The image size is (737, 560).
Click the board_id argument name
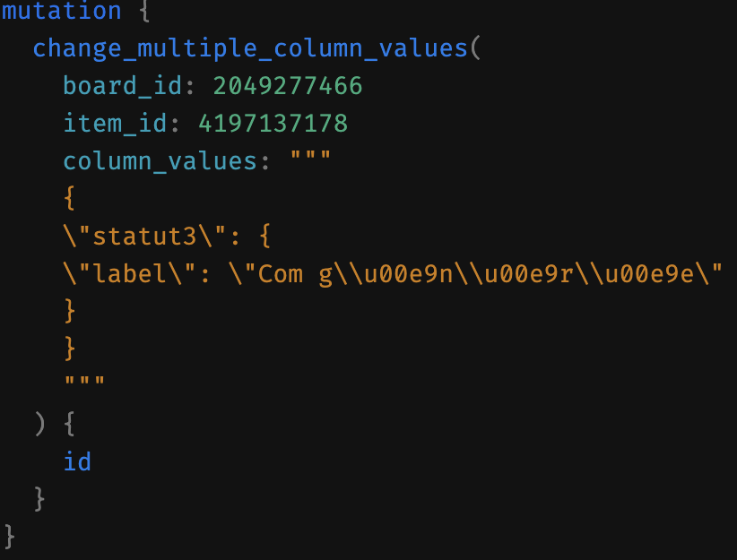click(x=123, y=86)
